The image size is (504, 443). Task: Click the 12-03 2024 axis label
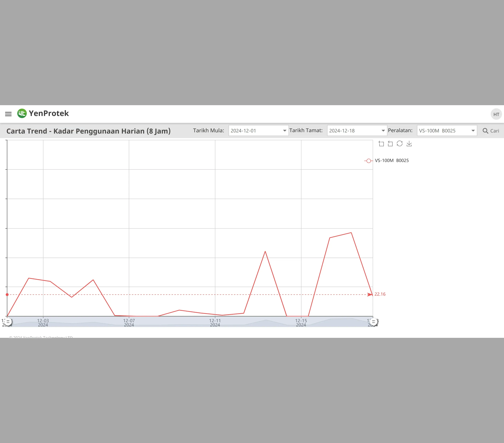[x=43, y=323]
